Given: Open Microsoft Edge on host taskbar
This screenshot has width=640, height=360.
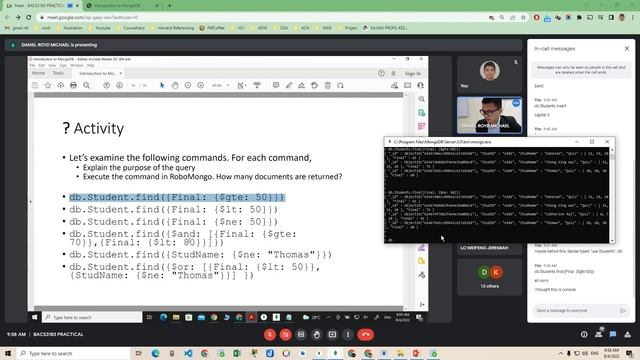Looking at the screenshot, I should click(x=156, y=353).
